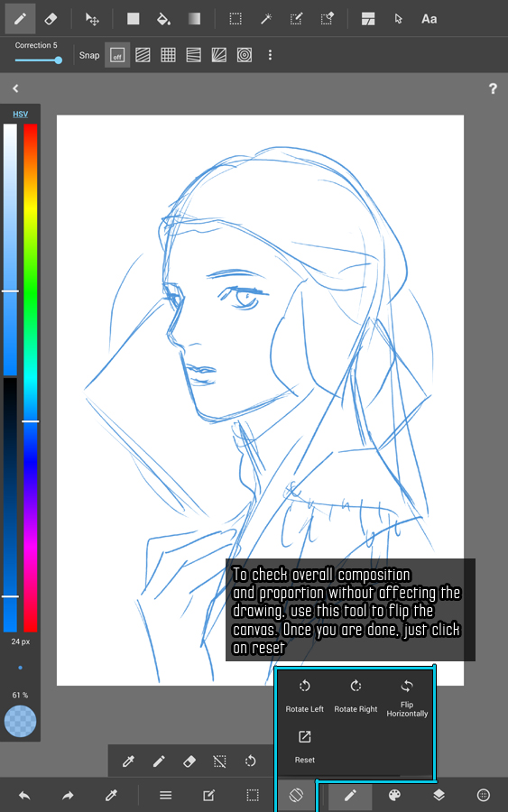
Task: Select the Eraser tool in top toolbar
Action: coord(51,19)
